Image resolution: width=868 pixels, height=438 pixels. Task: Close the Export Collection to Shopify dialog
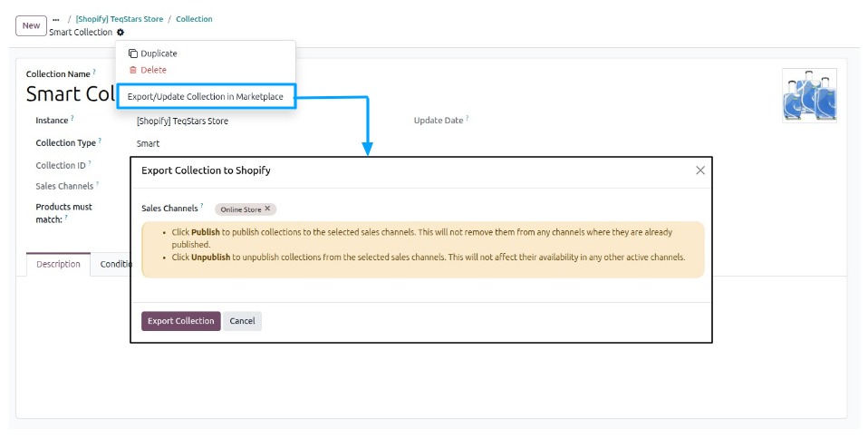pyautogui.click(x=700, y=170)
